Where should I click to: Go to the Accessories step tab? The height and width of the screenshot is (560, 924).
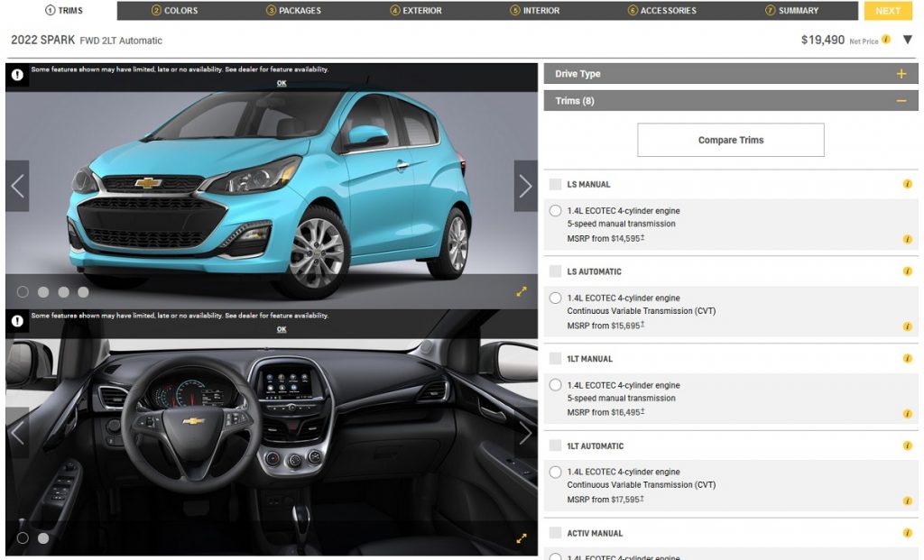pyautogui.click(x=661, y=11)
